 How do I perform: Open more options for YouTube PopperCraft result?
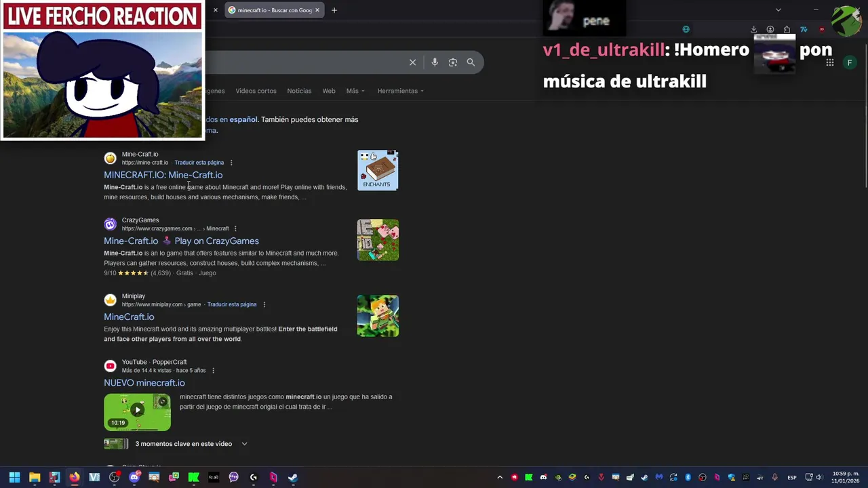(213, 371)
